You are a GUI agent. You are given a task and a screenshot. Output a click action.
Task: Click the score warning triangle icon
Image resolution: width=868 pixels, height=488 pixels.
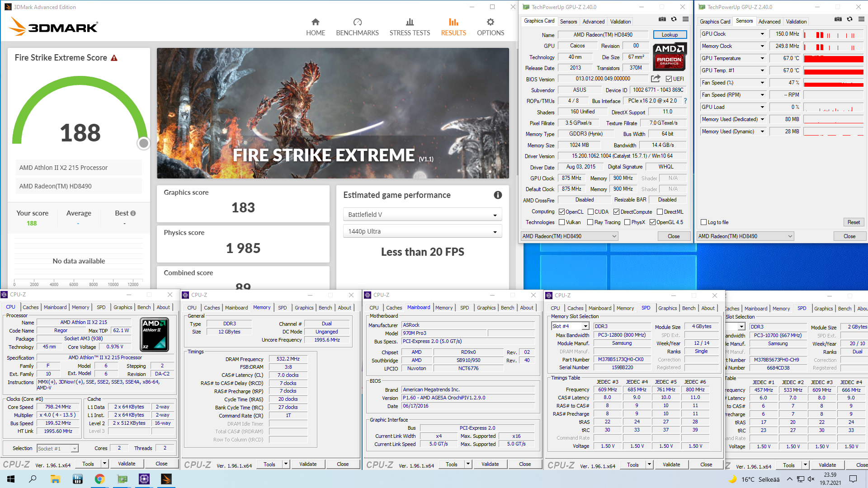tap(114, 58)
